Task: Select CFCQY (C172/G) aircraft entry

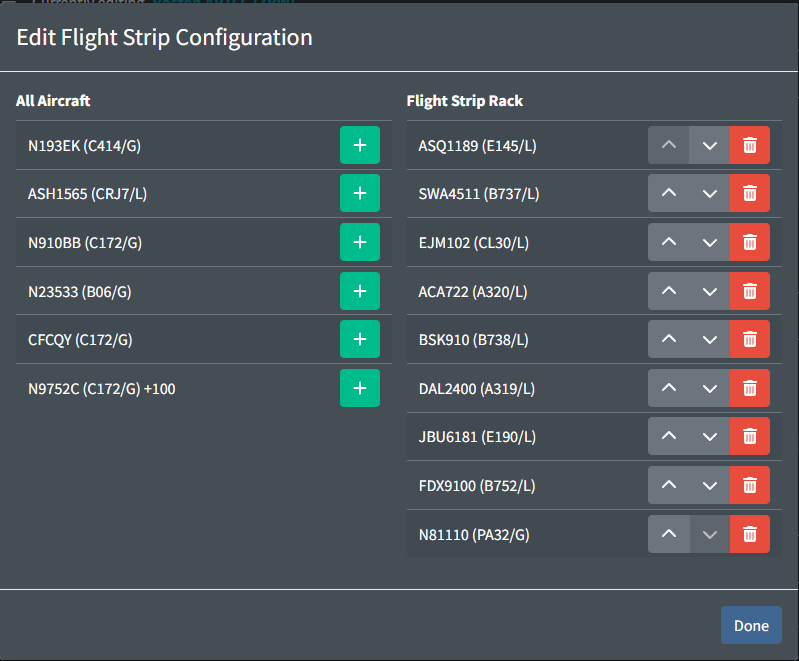Action: pos(81,339)
